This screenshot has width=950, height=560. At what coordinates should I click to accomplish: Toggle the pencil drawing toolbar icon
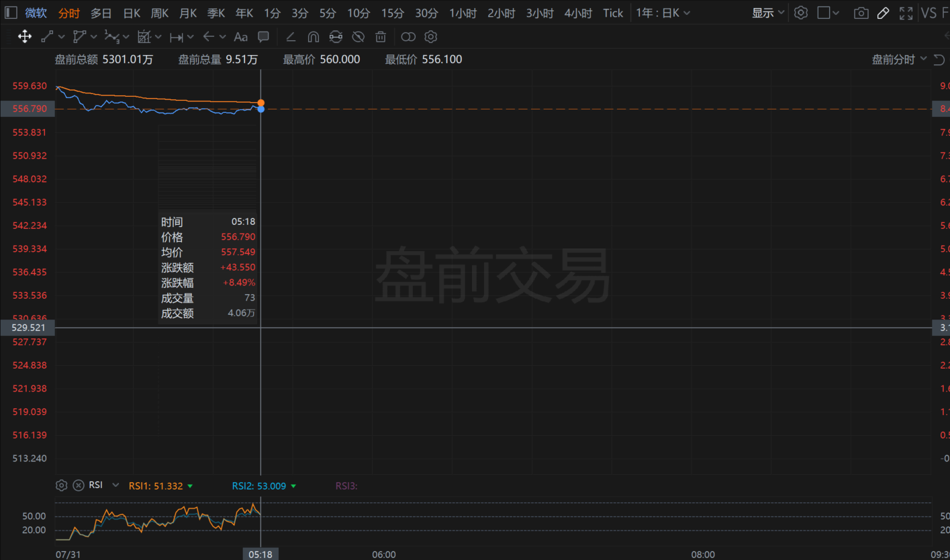pyautogui.click(x=884, y=13)
